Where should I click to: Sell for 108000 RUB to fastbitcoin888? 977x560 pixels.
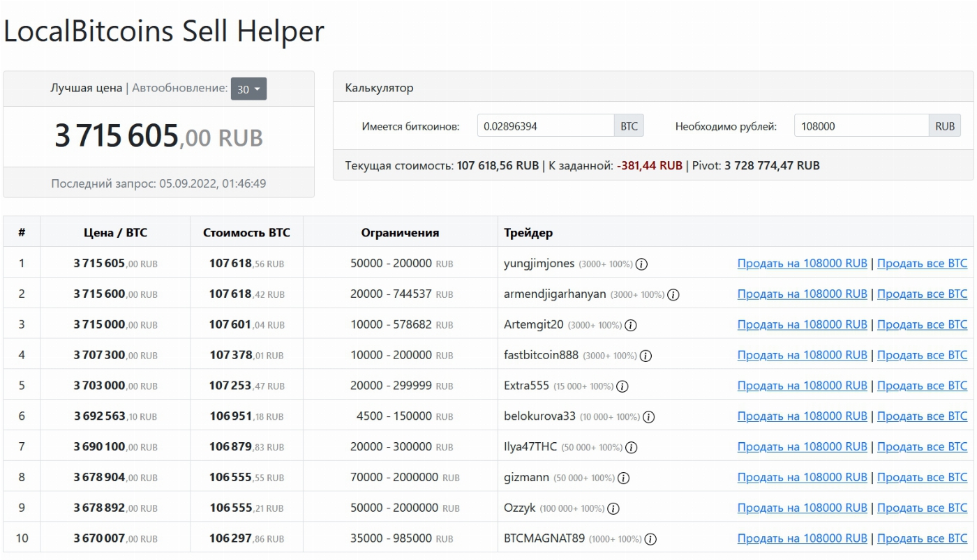(803, 355)
